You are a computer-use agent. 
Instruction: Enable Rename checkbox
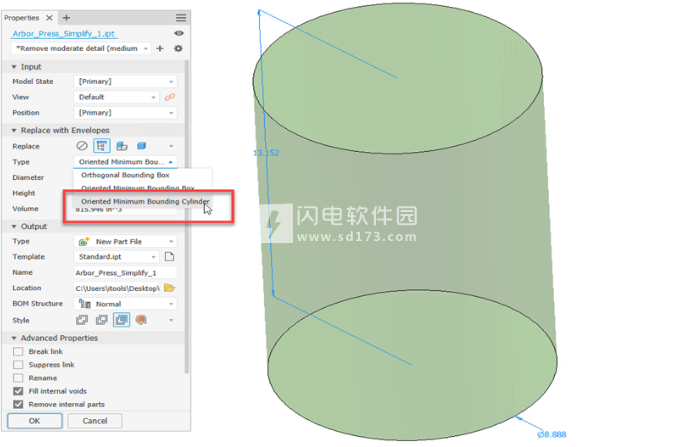tap(18, 378)
